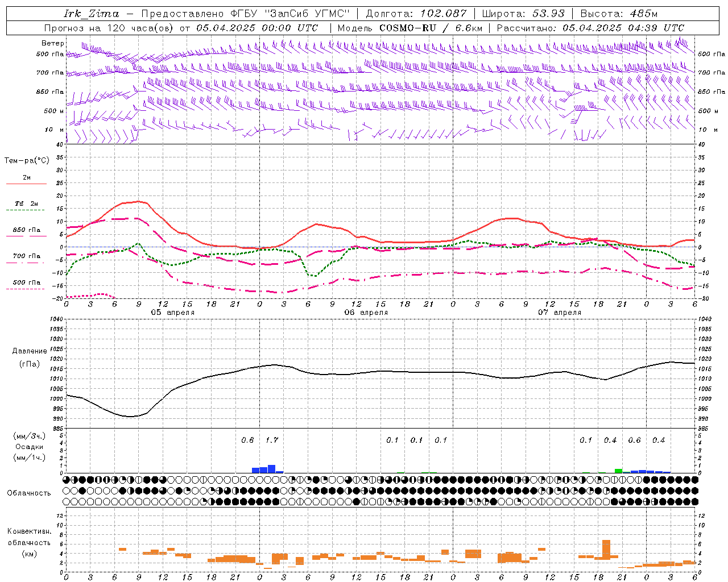This screenshot has width=728, height=582.
Task: Click the '06 апреля' date label
Action: point(366,313)
